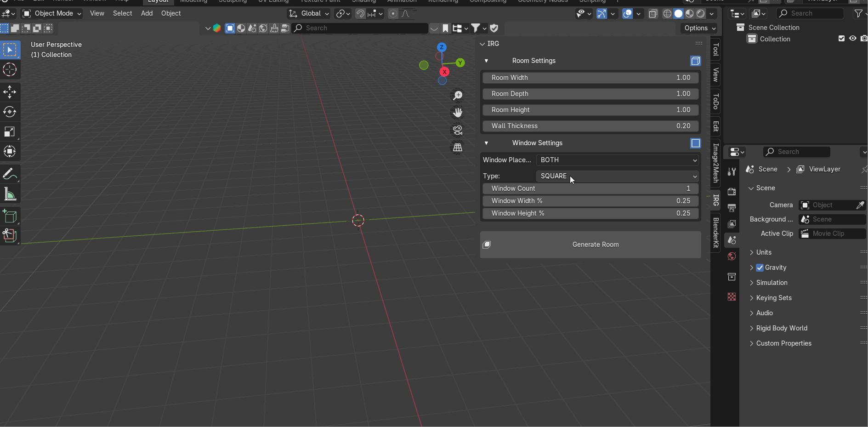
Task: Toggle Collection exclude checkbox in outliner
Action: click(x=841, y=39)
